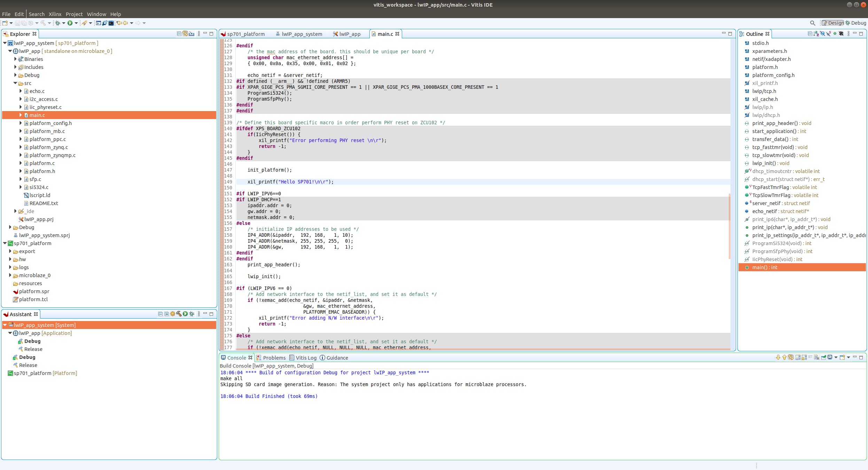
Task: Toggle Hide Non-Public Members in Outline
Action: [835, 34]
